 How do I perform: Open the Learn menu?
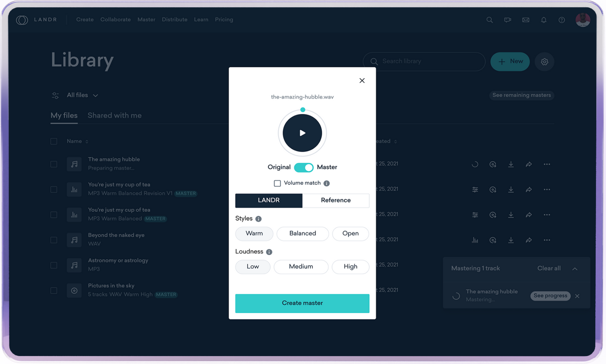[x=201, y=20]
